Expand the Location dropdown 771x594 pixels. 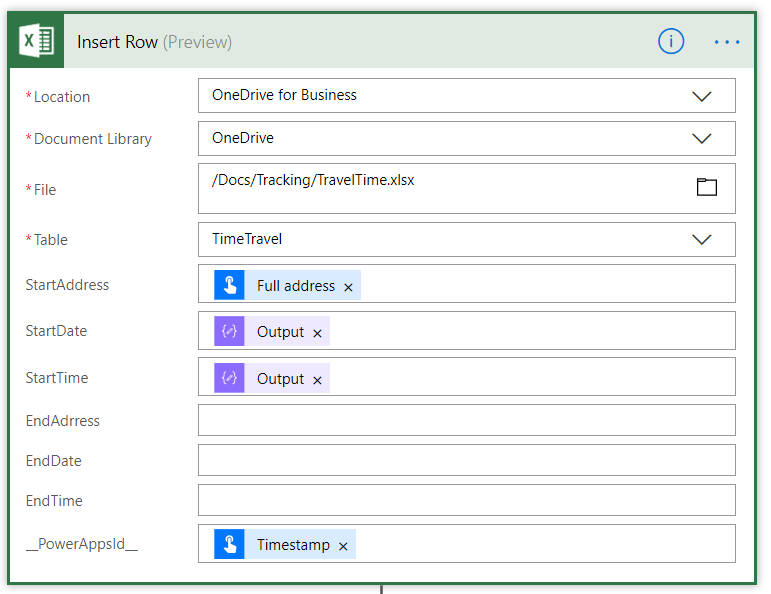[702, 96]
